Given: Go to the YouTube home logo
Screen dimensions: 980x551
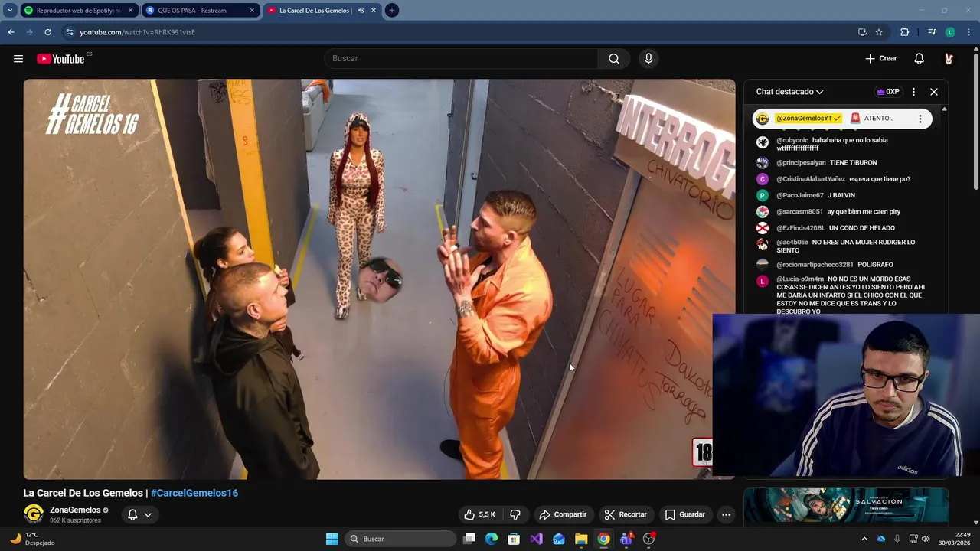Looking at the screenshot, I should (x=60, y=59).
